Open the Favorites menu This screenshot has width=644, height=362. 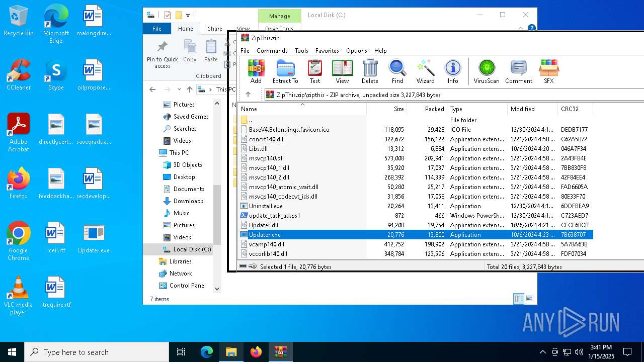pos(327,51)
